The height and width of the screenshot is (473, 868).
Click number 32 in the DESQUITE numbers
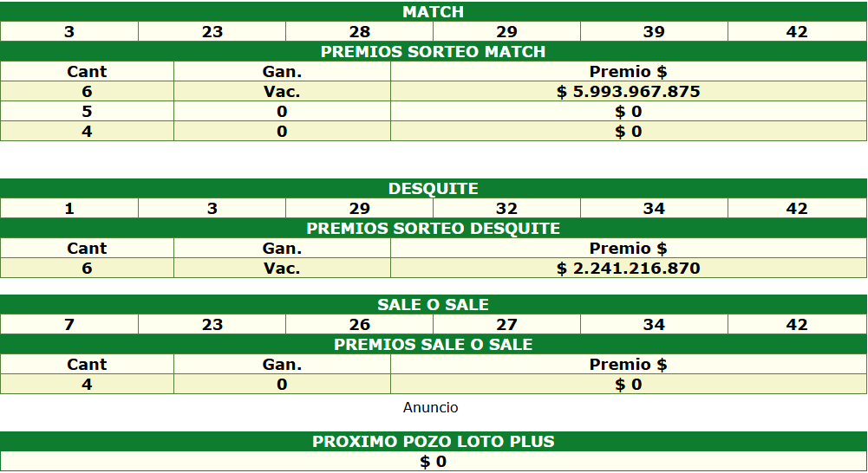click(x=506, y=209)
